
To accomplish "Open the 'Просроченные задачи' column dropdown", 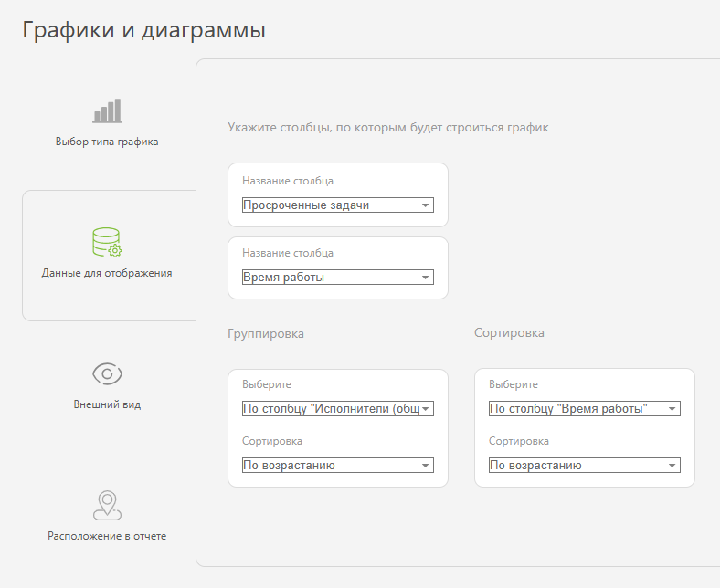I will [x=338, y=205].
